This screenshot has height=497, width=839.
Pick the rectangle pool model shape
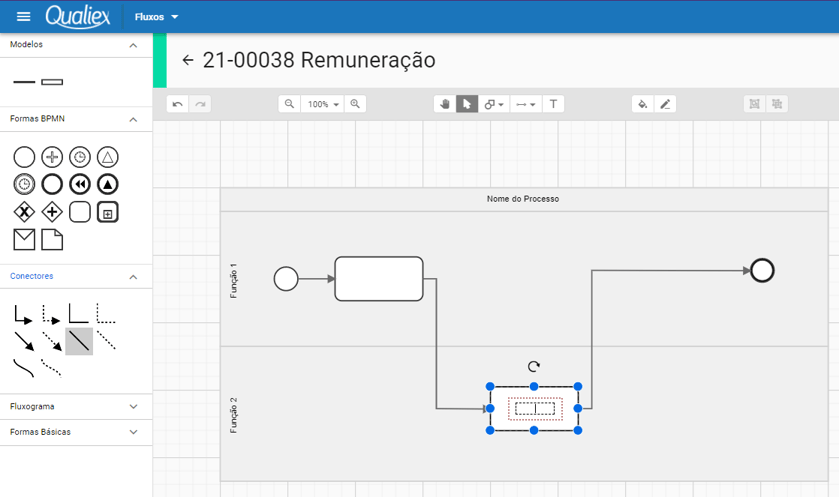[x=52, y=82]
